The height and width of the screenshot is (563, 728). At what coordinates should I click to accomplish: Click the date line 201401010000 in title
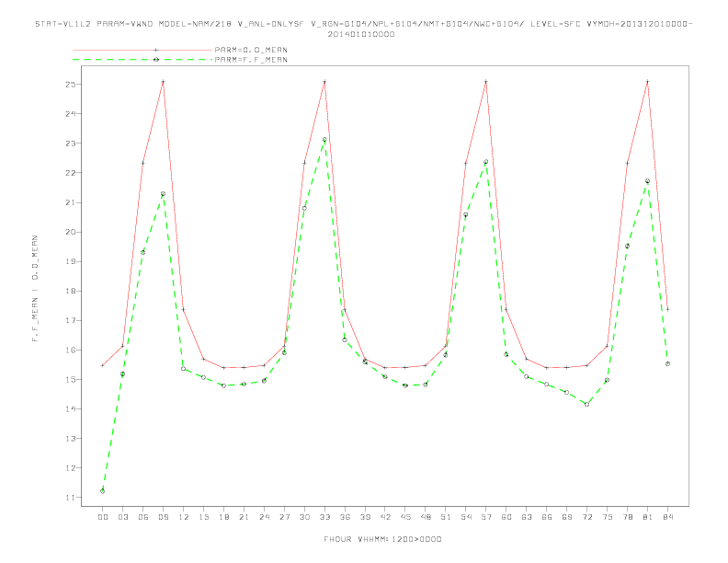[361, 34]
